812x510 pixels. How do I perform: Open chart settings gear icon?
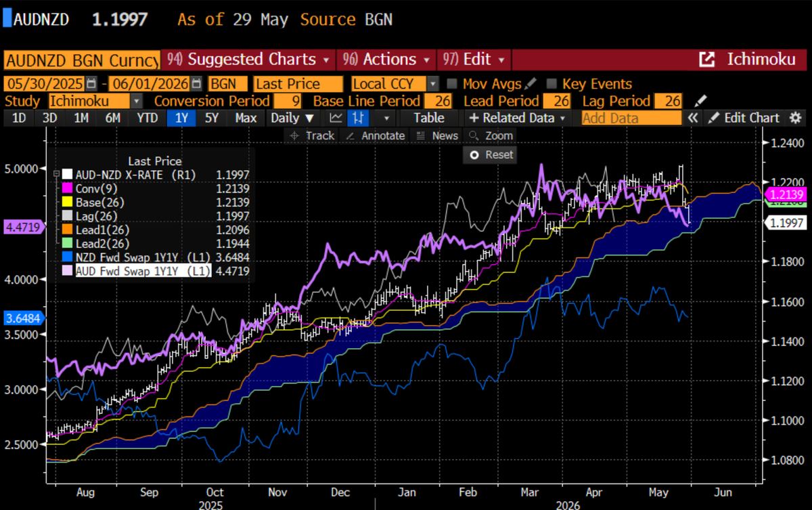[x=795, y=118]
